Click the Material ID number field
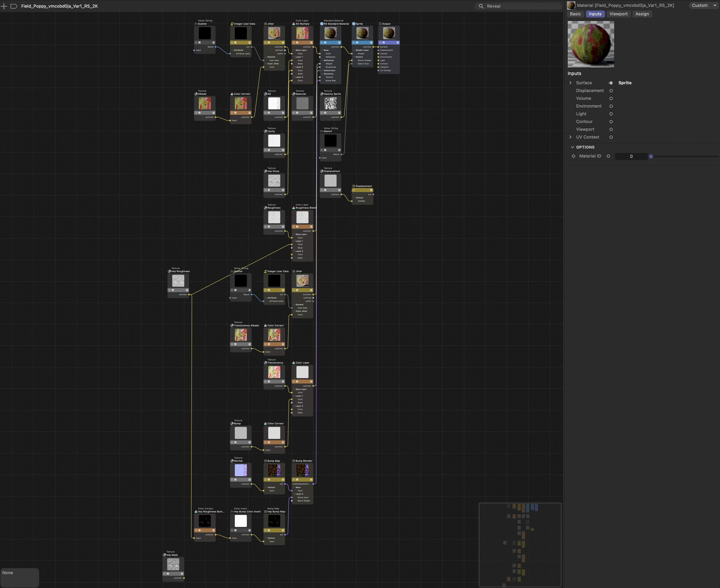The width and height of the screenshot is (720, 588). coord(631,157)
